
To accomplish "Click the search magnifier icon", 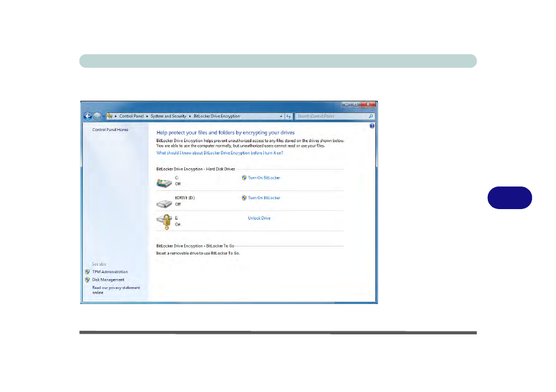I will coord(371,116).
